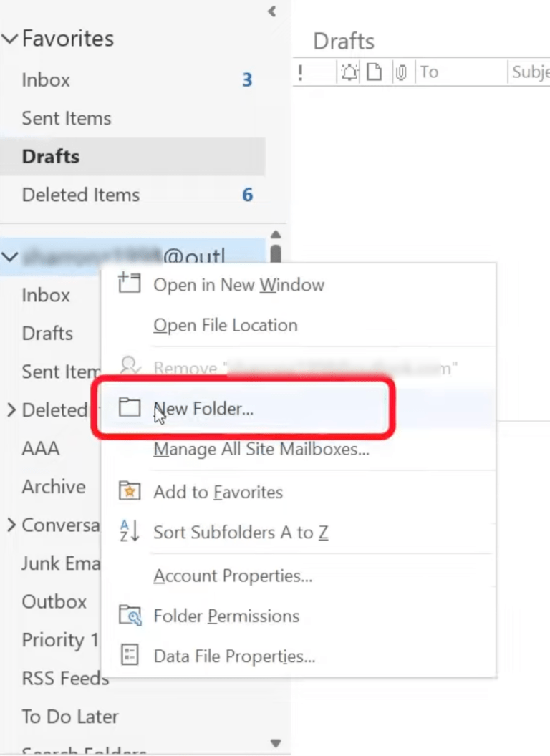This screenshot has height=756, width=550.
Task: Expand the Deleted Items subfolder arrow
Action: [x=10, y=410]
